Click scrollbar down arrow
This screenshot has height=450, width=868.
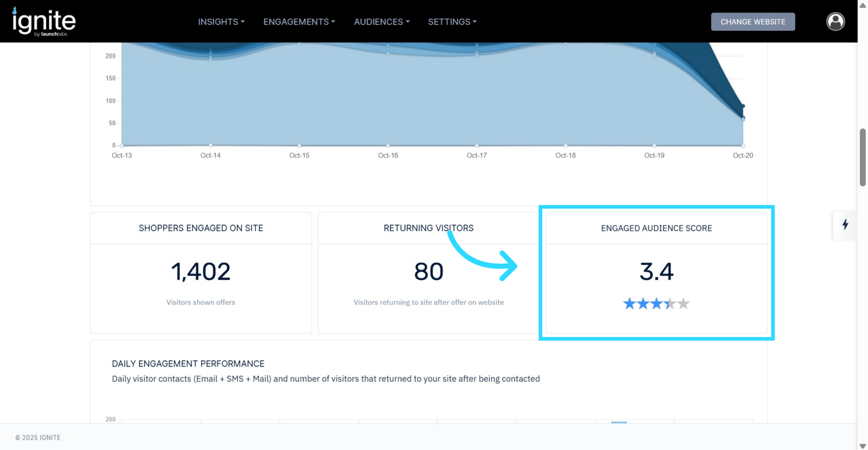[x=863, y=446]
